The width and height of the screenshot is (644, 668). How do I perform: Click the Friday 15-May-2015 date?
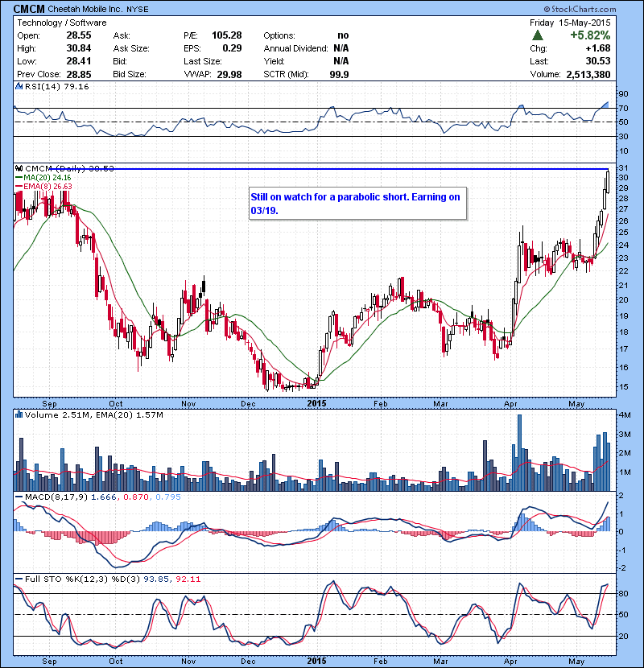570,23
